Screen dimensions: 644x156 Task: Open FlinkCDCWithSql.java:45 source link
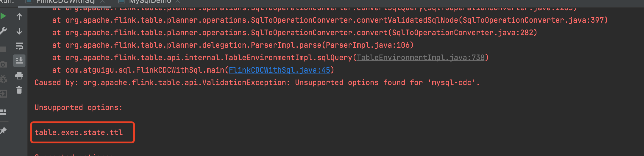[279, 70]
